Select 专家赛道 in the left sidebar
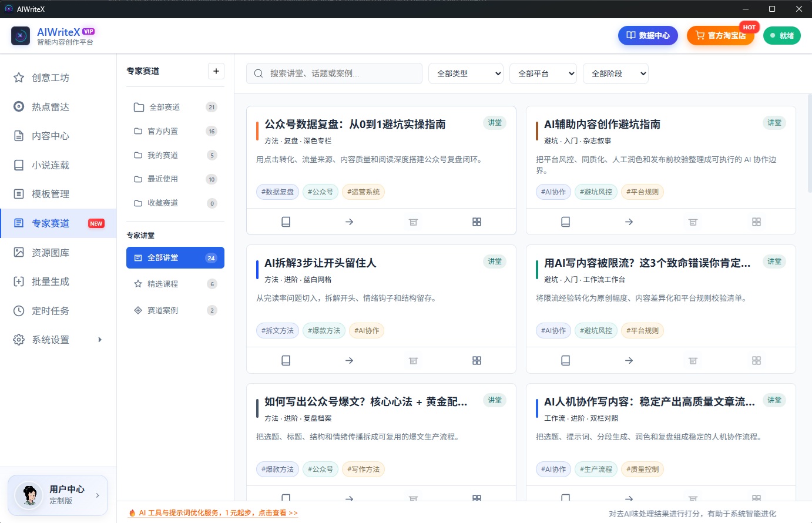 [x=58, y=223]
